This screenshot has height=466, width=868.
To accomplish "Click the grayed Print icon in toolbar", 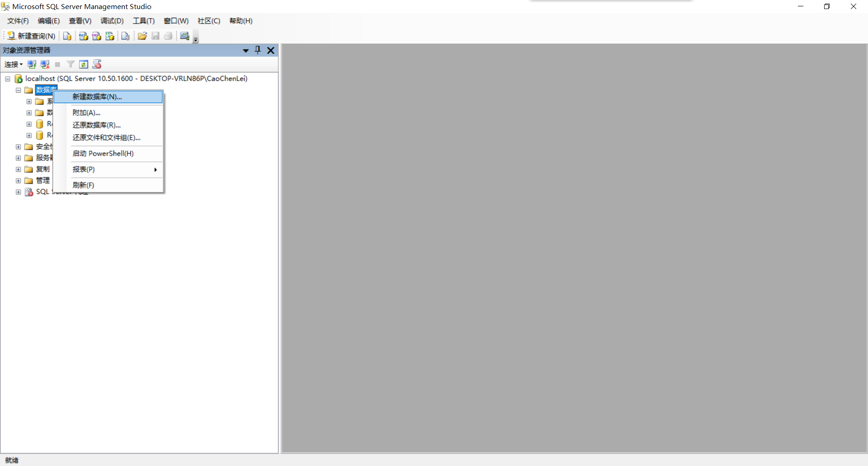I will coord(168,36).
